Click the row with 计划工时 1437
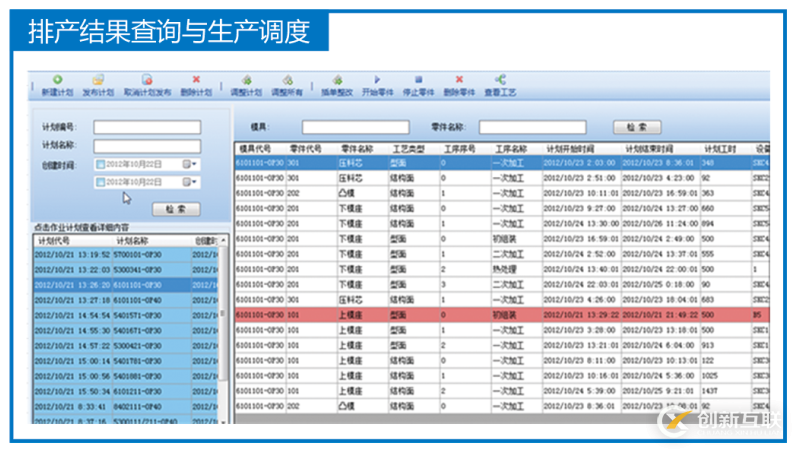 click(x=502, y=391)
